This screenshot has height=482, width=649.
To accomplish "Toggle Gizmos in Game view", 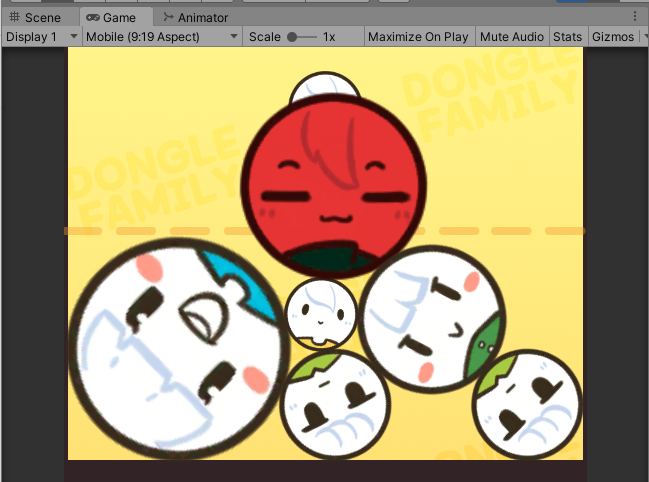I will [x=613, y=37].
